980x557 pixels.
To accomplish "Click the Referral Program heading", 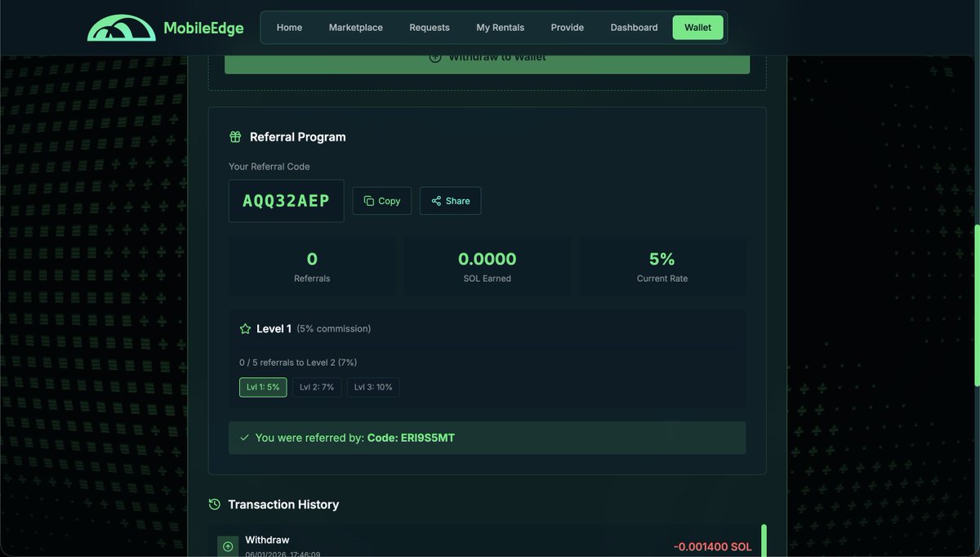I will [x=298, y=137].
